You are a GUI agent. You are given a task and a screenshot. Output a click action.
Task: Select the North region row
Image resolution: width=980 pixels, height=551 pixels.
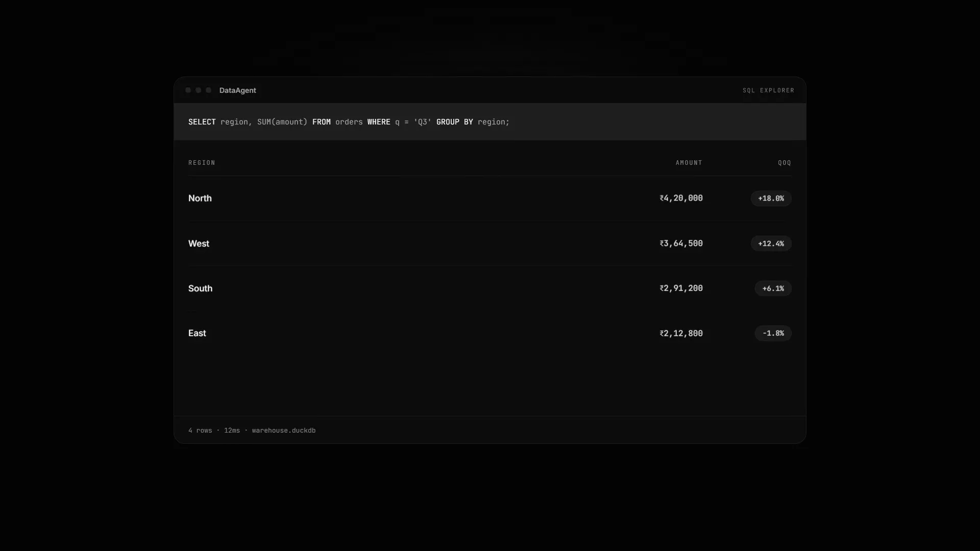pyautogui.click(x=490, y=198)
